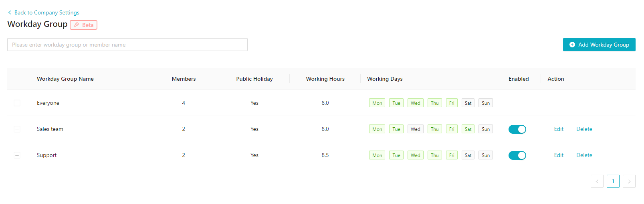Click Fri tag in Everyone row
Viewport: 644px width, 204px height.
(x=452, y=103)
